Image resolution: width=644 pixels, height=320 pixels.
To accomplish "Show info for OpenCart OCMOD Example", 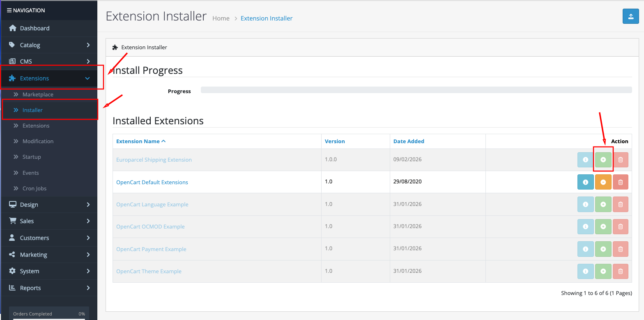I will tap(586, 226).
